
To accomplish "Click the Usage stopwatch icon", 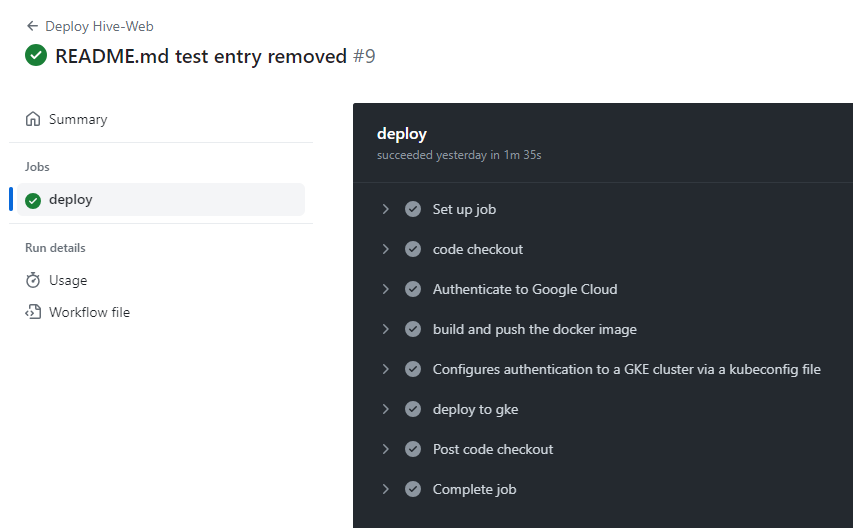I will [x=33, y=280].
